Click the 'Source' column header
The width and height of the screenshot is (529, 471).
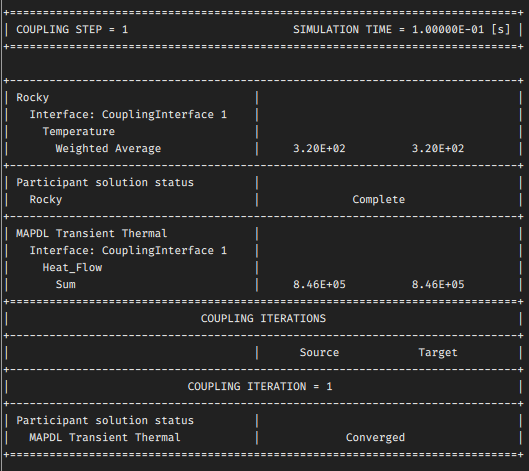[x=319, y=353]
